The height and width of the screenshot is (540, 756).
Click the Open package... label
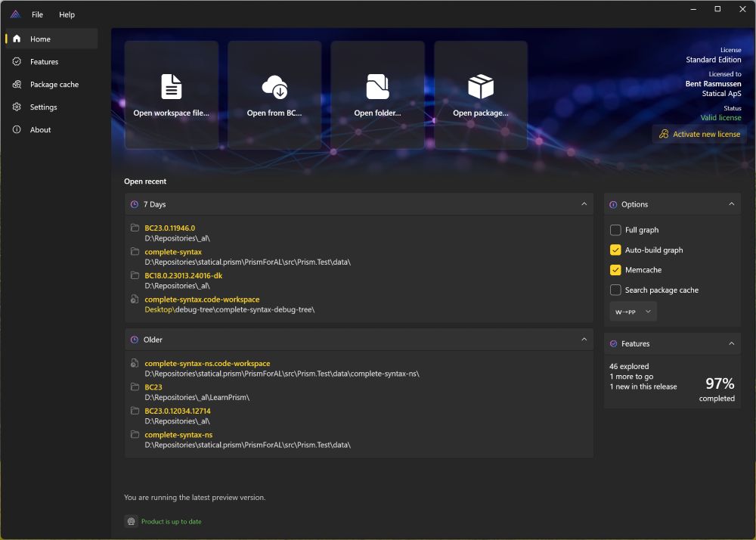point(481,113)
